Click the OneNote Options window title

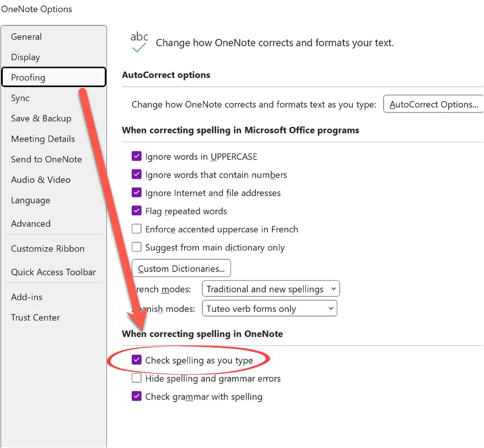[36, 9]
